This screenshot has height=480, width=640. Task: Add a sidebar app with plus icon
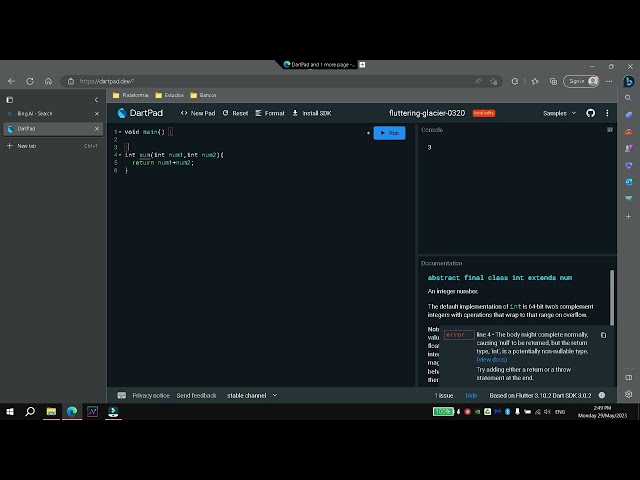coord(629,216)
